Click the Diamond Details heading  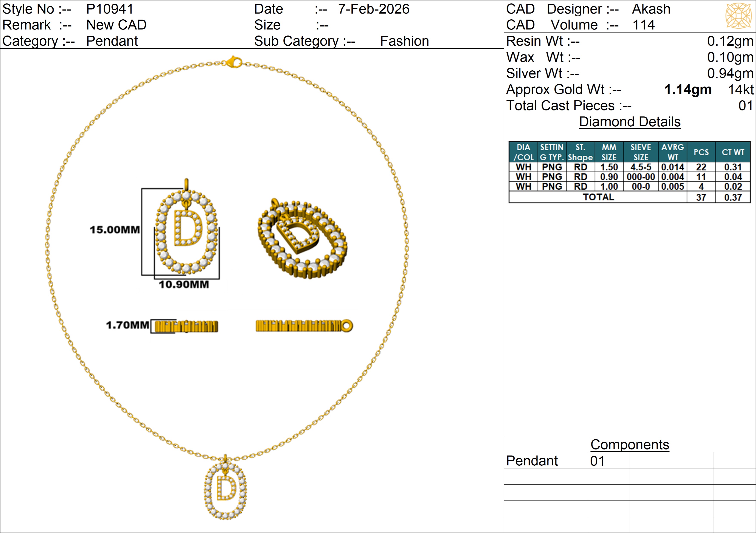point(630,122)
